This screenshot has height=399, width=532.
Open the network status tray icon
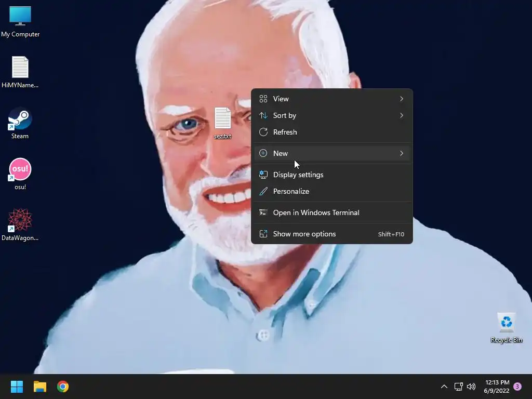(458, 387)
